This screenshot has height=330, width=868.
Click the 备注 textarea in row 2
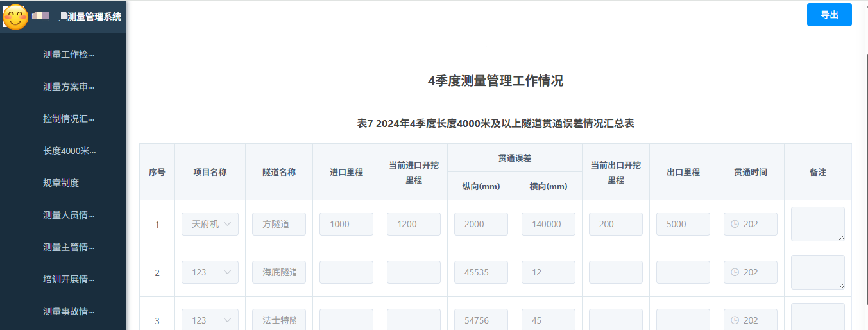click(x=818, y=272)
